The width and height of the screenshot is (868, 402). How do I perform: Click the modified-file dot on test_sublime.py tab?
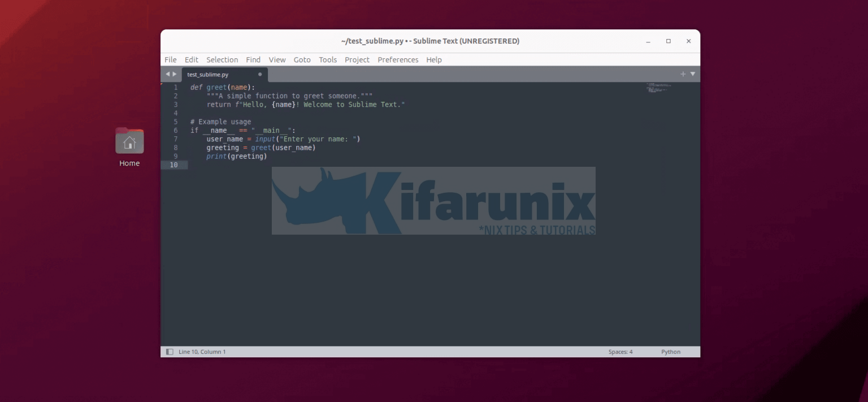[x=260, y=74]
